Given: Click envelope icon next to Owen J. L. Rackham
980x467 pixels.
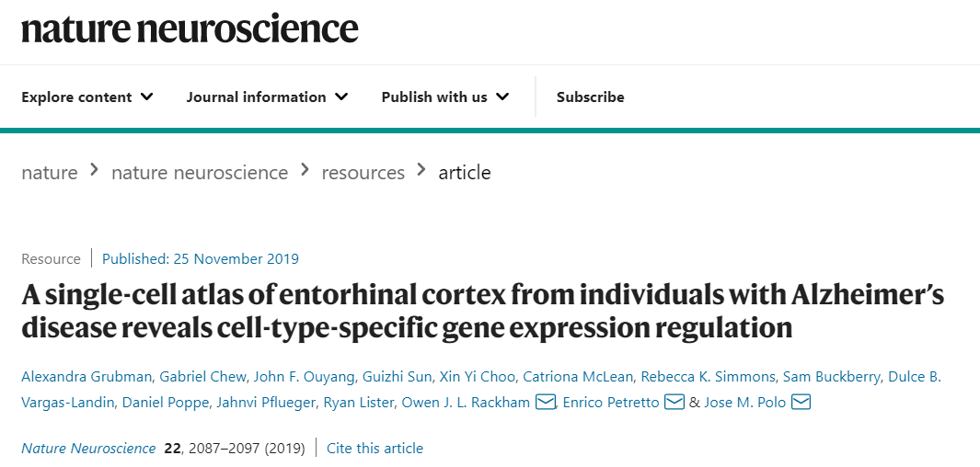Looking at the screenshot, I should click(546, 403).
